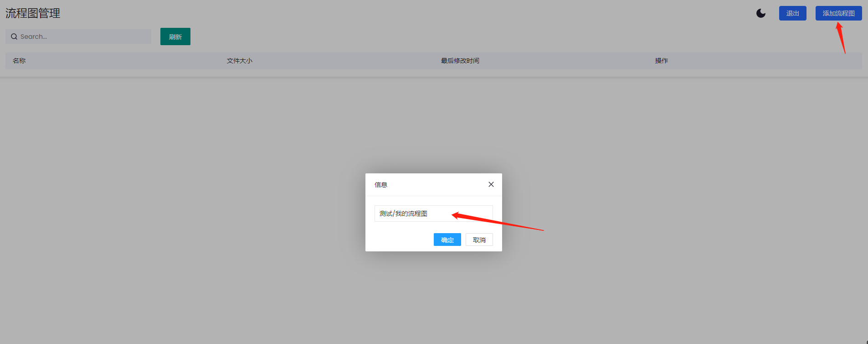Screen dimensions: 868x344
Task: Click into the 测试/我的流程图 name field
Action: [x=433, y=214]
